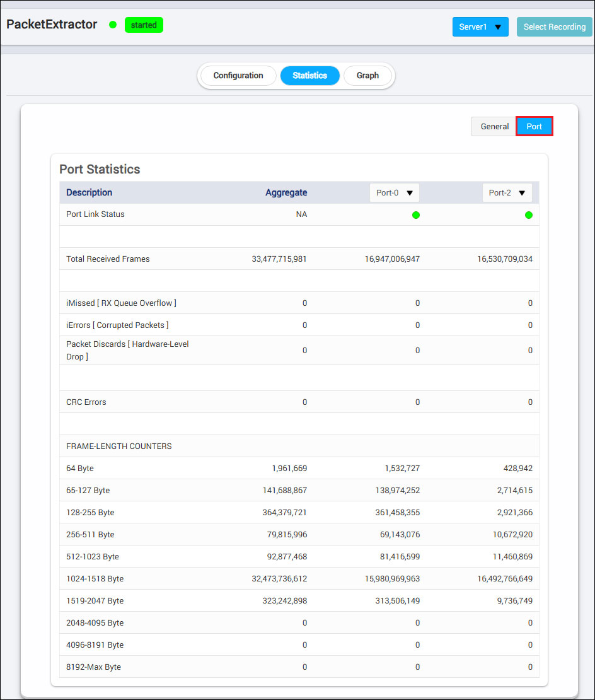
Task: Click the green 'started' status badge
Action: [x=144, y=25]
